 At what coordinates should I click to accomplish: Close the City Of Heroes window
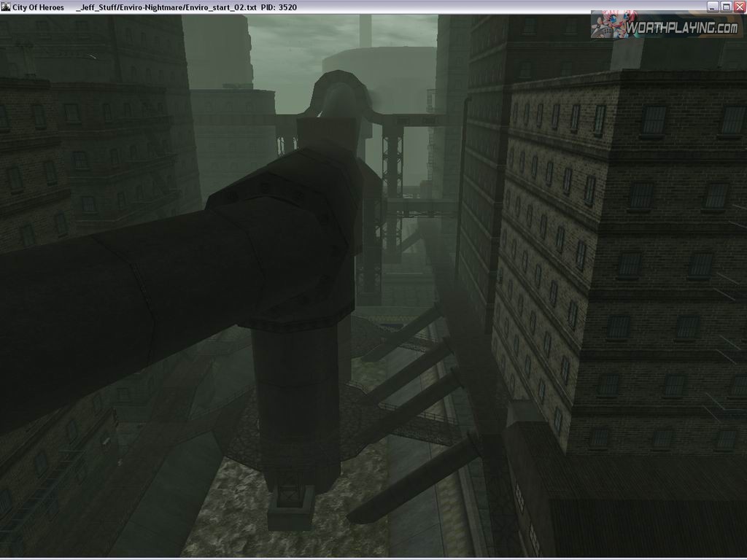coord(739,7)
